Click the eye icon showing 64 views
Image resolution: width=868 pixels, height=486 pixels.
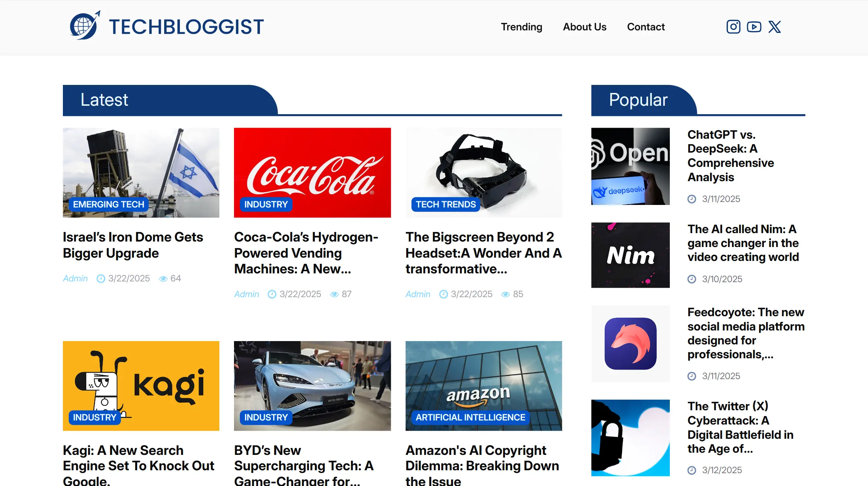[x=163, y=278]
